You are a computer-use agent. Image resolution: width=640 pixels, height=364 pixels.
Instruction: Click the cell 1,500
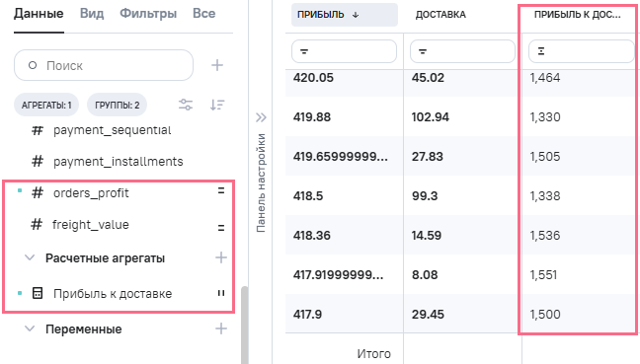click(545, 315)
